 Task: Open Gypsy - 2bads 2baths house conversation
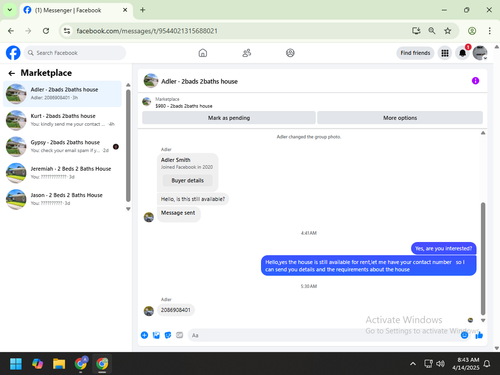[x=63, y=146]
